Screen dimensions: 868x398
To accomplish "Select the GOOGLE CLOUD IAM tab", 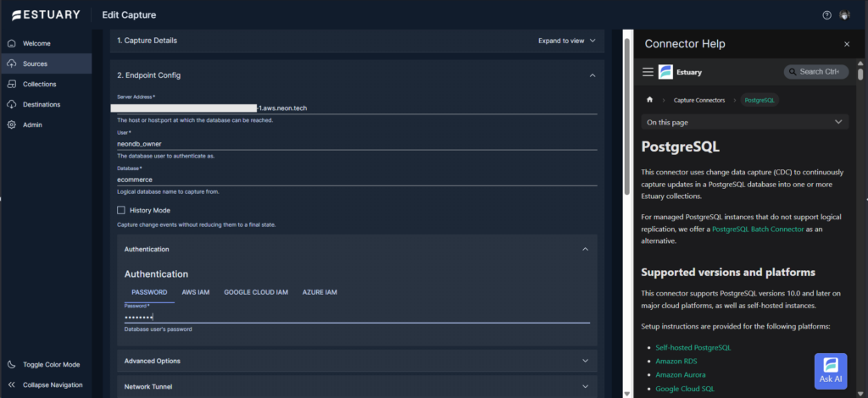I will point(256,292).
